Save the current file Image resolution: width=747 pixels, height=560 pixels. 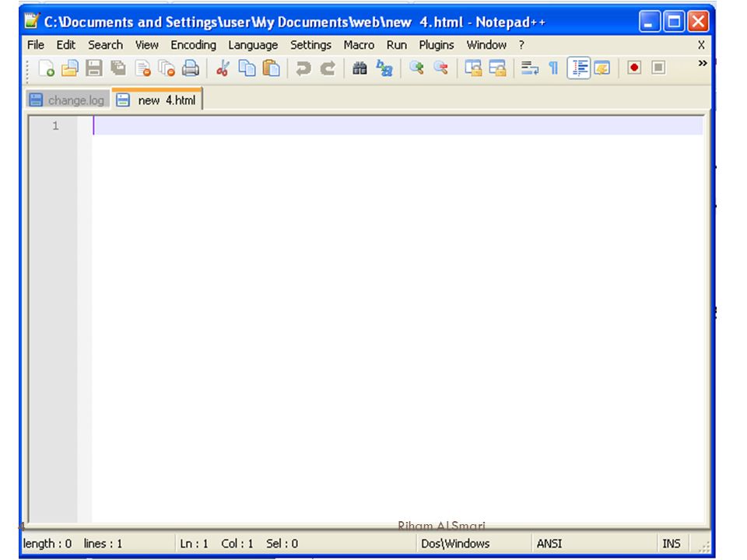click(94, 68)
